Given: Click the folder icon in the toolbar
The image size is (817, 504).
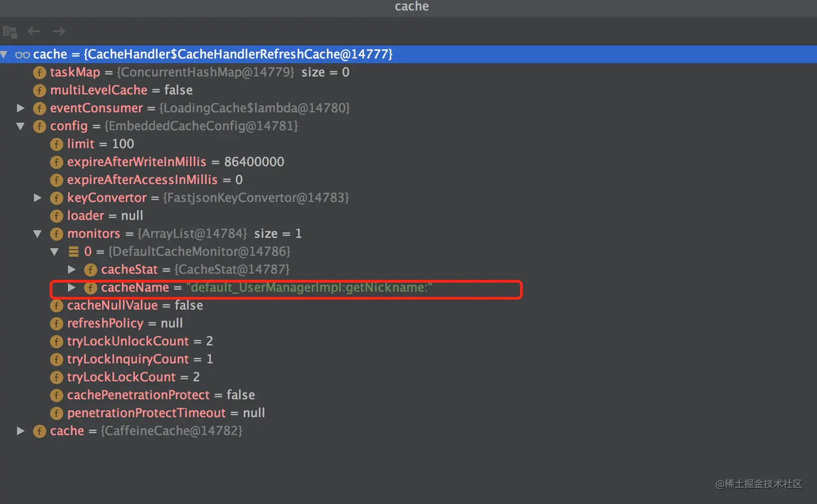Looking at the screenshot, I should point(10,32).
